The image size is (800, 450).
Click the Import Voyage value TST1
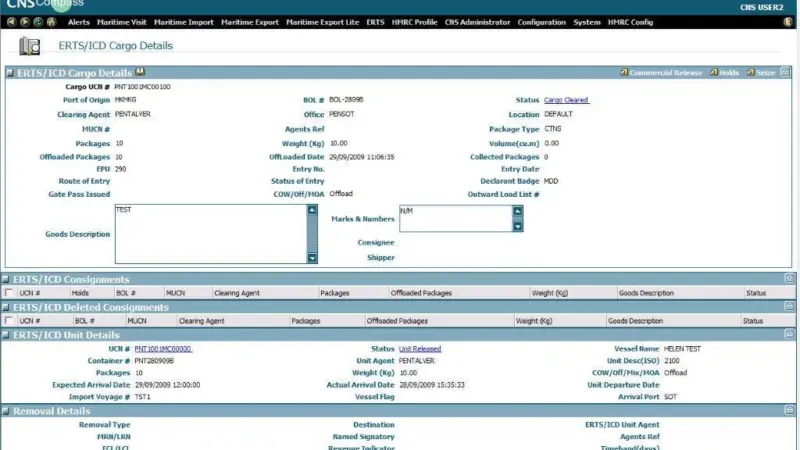[x=143, y=397]
